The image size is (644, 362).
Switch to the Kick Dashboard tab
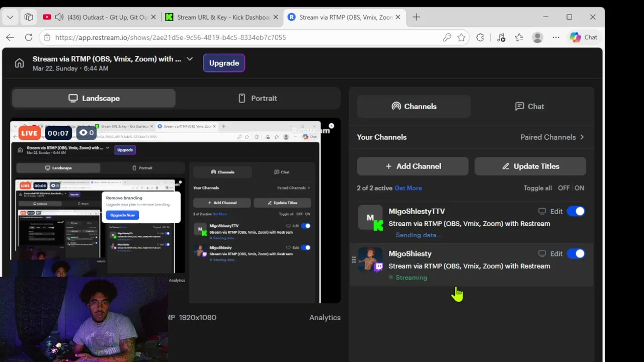[x=222, y=17]
